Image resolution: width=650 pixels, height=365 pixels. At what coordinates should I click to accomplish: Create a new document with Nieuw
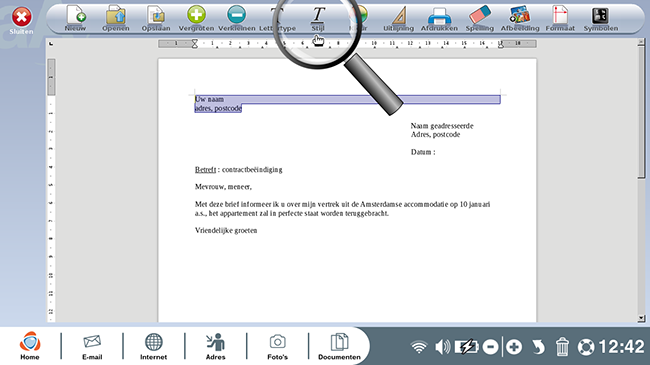[75, 19]
